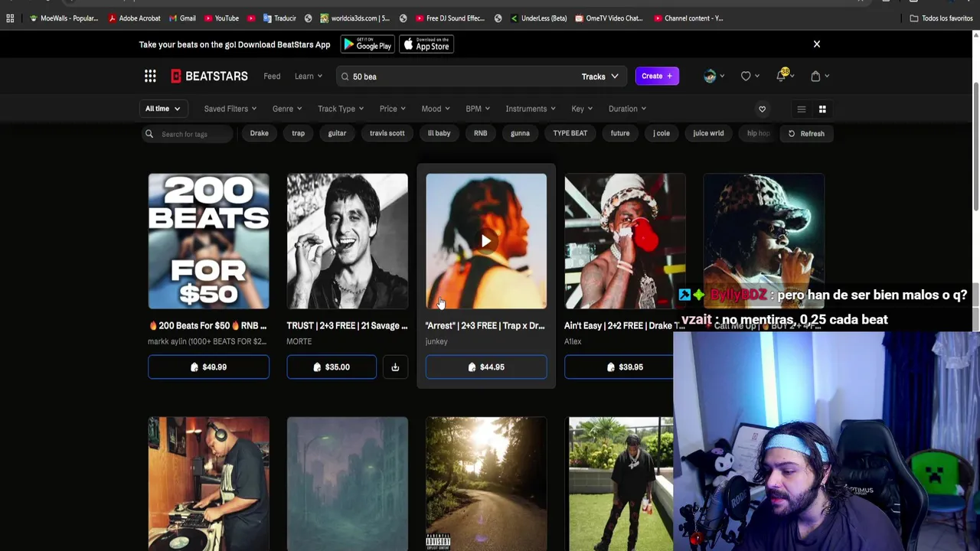Switch to list view layout

(x=801, y=109)
